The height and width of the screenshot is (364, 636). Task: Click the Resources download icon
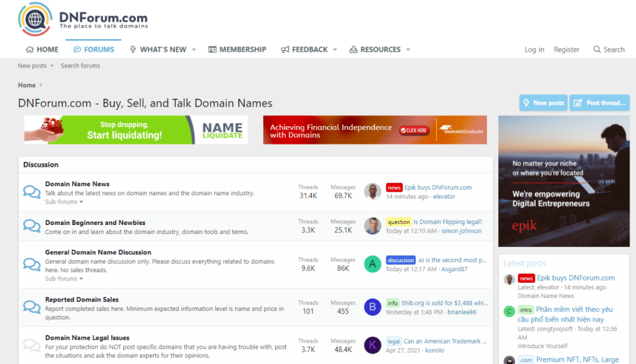353,49
